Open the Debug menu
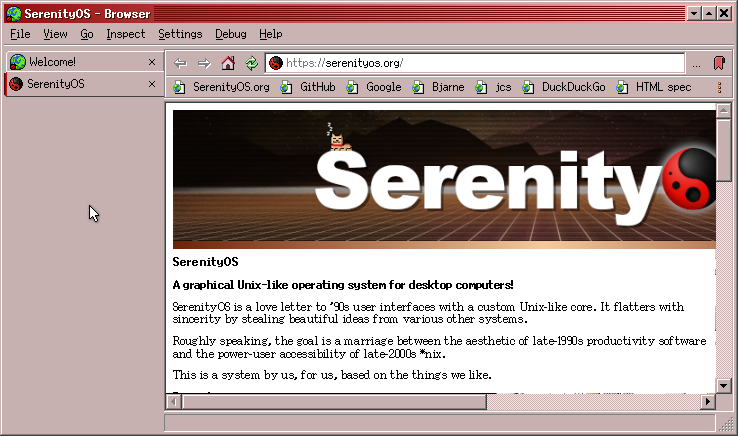 tap(231, 34)
